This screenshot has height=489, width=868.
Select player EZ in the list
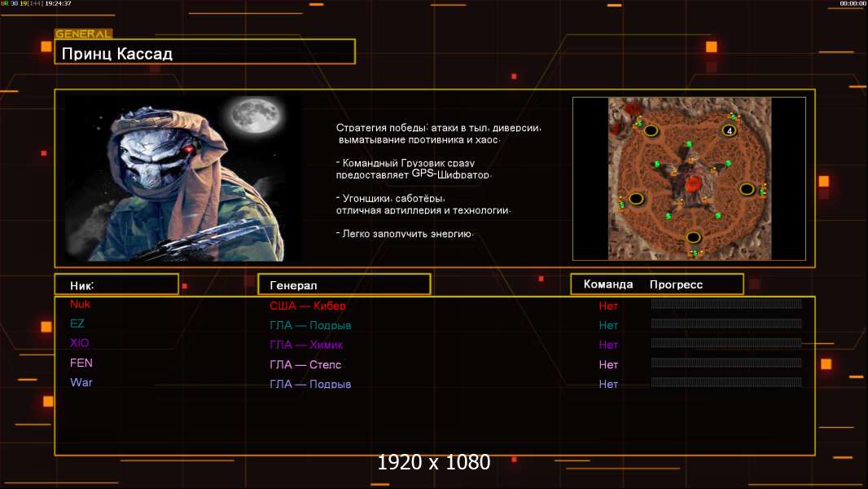pyautogui.click(x=77, y=324)
